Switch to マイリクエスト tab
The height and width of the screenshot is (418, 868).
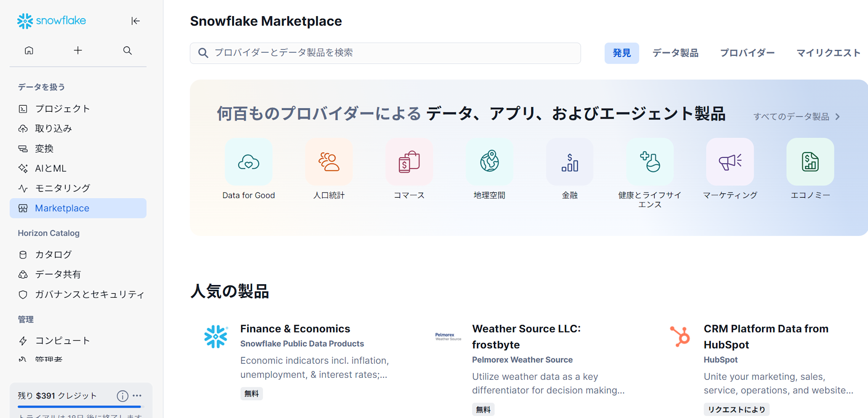[x=829, y=53]
